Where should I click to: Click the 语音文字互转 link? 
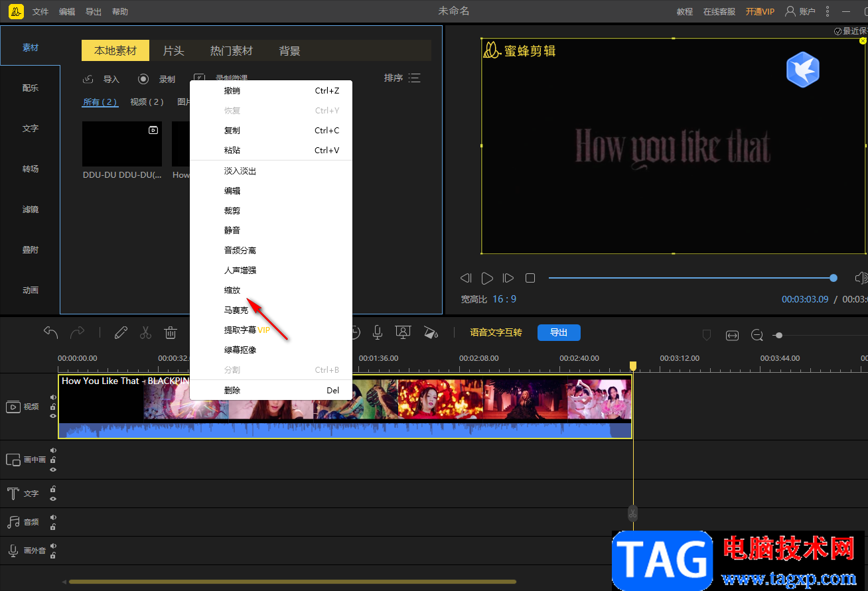(x=496, y=332)
